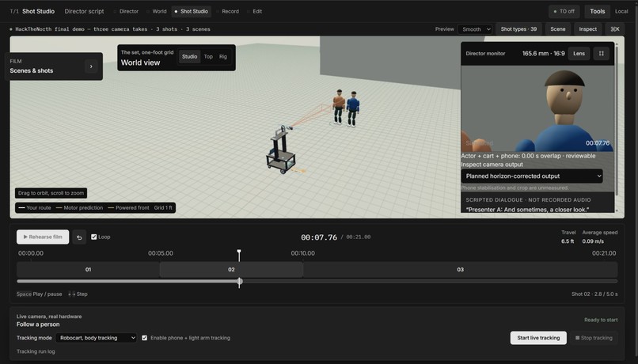This screenshot has height=364, width=638.
Task: Select shot 03 on the timeline
Action: 460,270
